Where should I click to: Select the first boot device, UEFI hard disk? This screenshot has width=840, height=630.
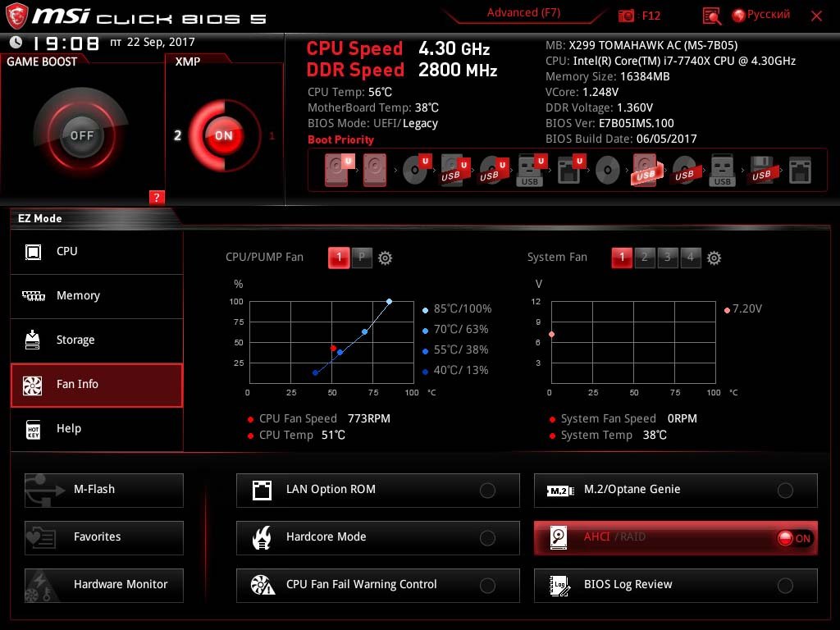pyautogui.click(x=339, y=170)
